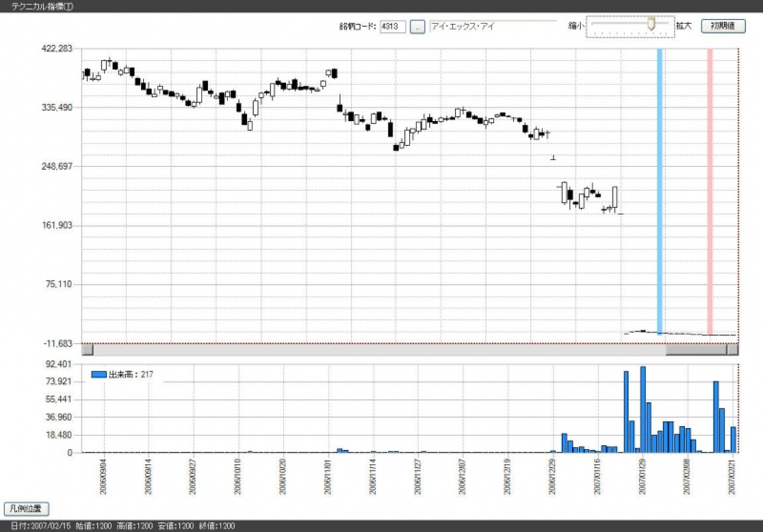The image size is (763, 532).
Task: Click the date label 2006/10/10
Action: [238, 478]
